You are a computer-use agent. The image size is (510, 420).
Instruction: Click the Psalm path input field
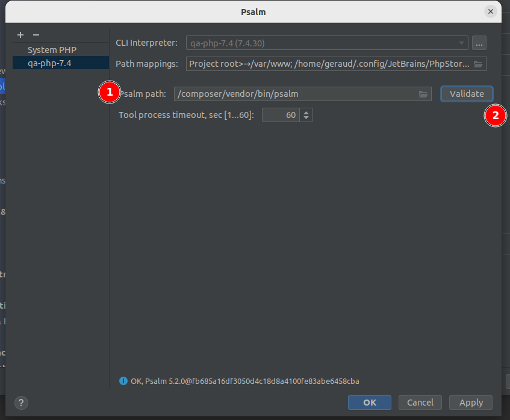coord(302,94)
